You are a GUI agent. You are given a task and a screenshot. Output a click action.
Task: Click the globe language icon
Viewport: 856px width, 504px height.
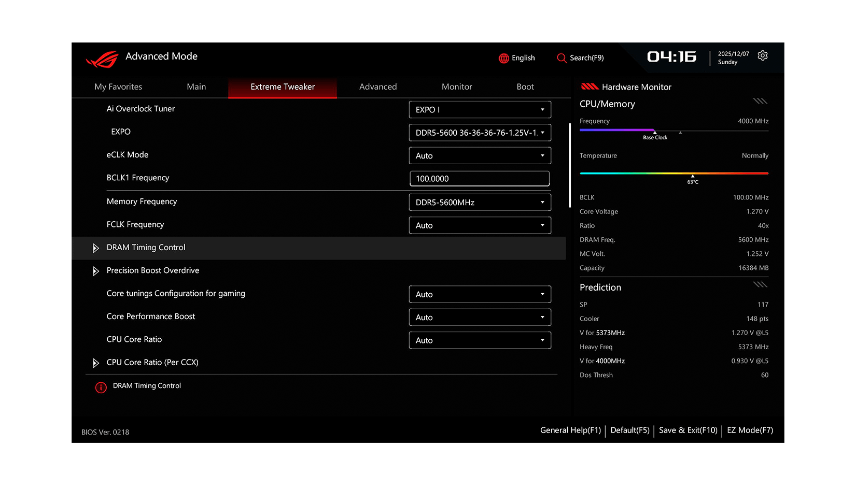[503, 58]
